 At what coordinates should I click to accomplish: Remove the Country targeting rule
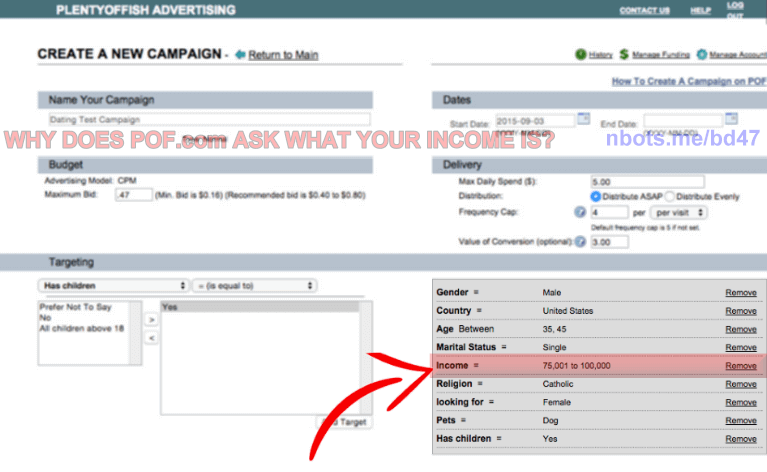[741, 311]
